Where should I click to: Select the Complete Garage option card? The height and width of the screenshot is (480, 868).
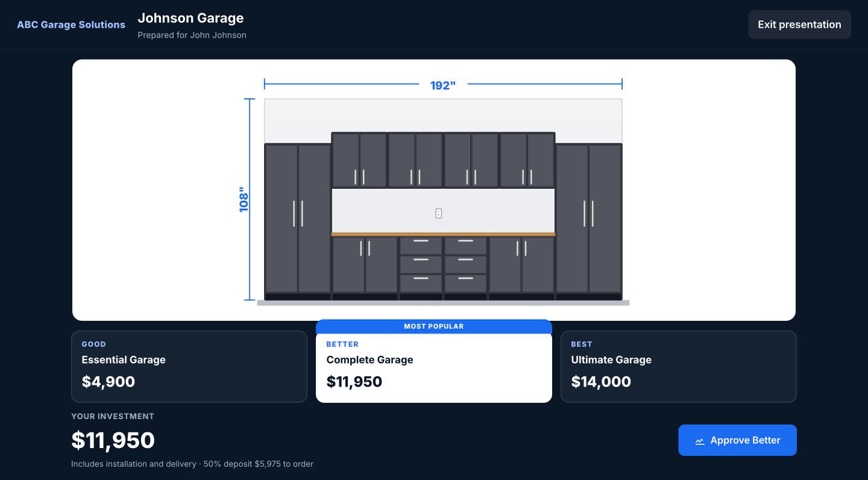[434, 367]
